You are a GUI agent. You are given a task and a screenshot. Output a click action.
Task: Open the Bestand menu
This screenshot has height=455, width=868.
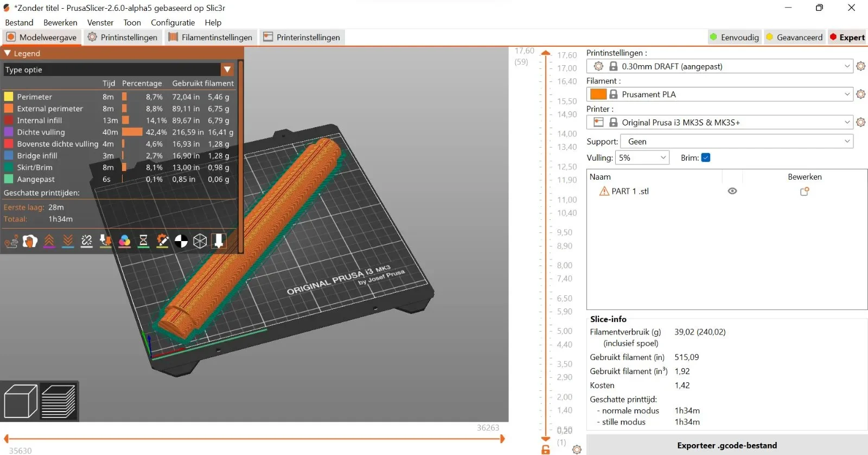(19, 22)
